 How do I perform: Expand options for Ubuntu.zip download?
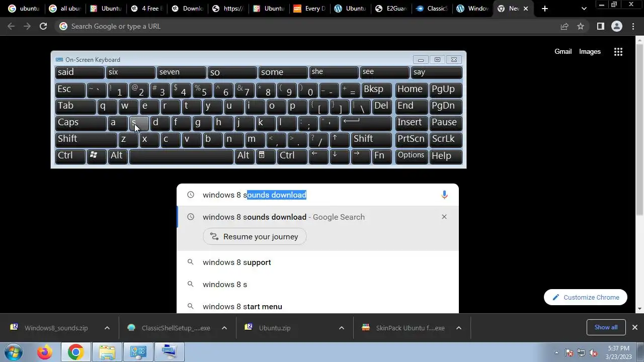coord(342,328)
